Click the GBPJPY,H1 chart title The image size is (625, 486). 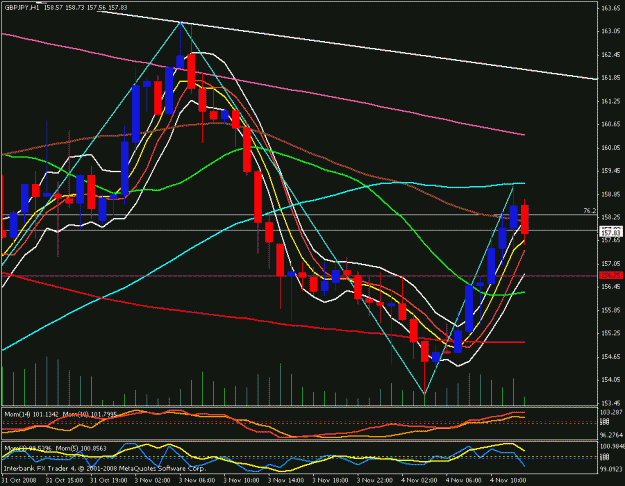[x=22, y=8]
